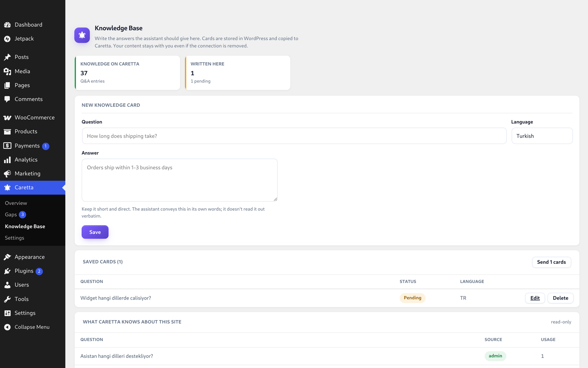Click the Posts pushpin icon

coord(7,57)
